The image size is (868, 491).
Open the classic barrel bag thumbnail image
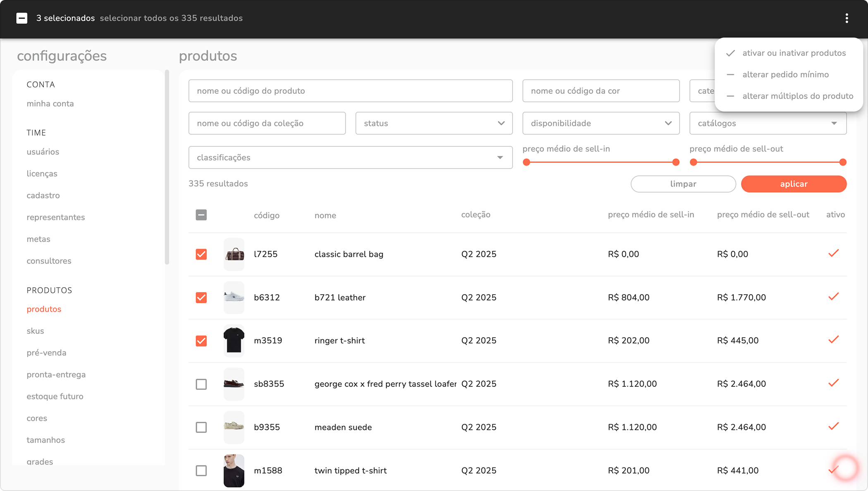tap(234, 254)
